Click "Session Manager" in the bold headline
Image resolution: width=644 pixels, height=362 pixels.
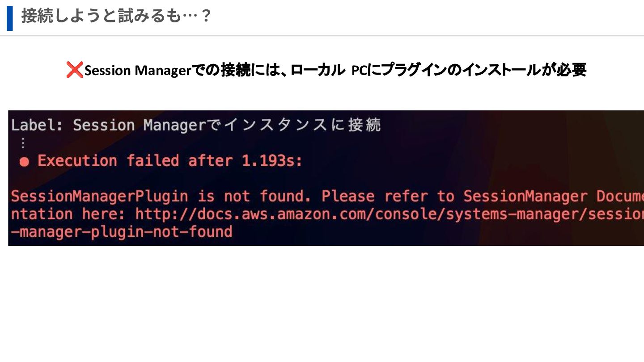[x=138, y=71]
